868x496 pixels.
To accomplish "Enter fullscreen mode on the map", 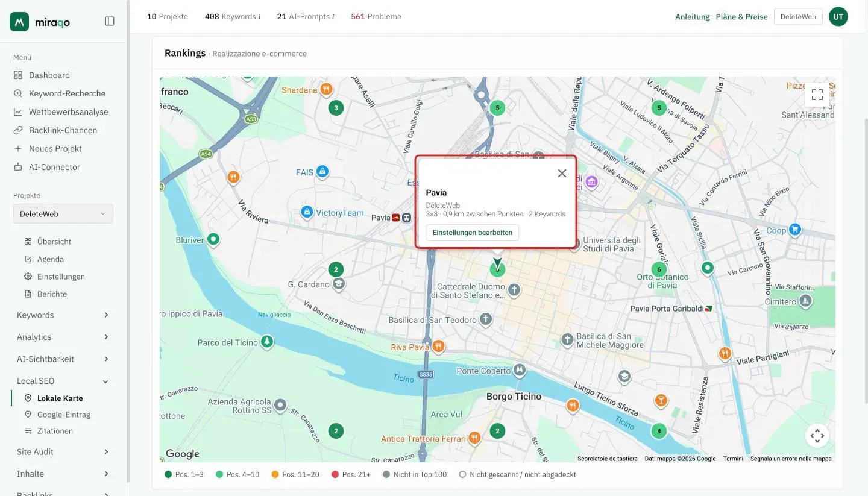I will click(x=817, y=95).
